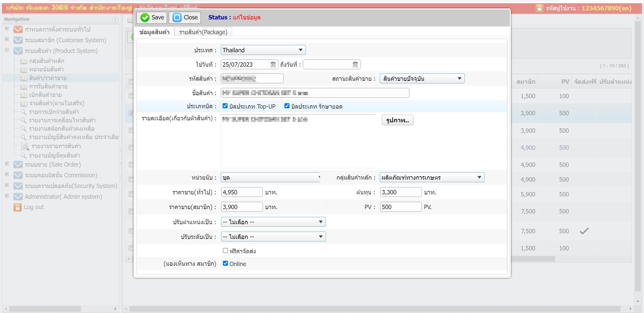Switch to the Package product list tab
644x313 pixels.
pos(203,32)
